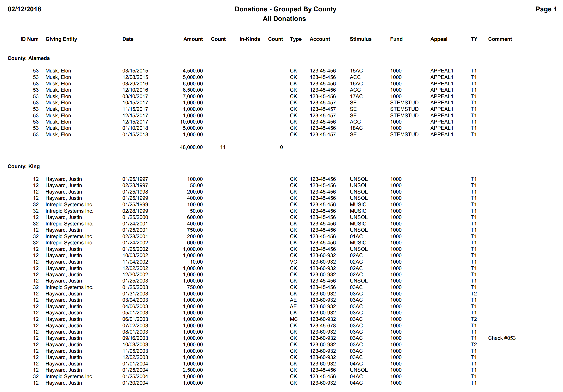Click the amount 10,000.00
Image resolution: width=563 pixels, height=392 pixels.
pos(191,122)
